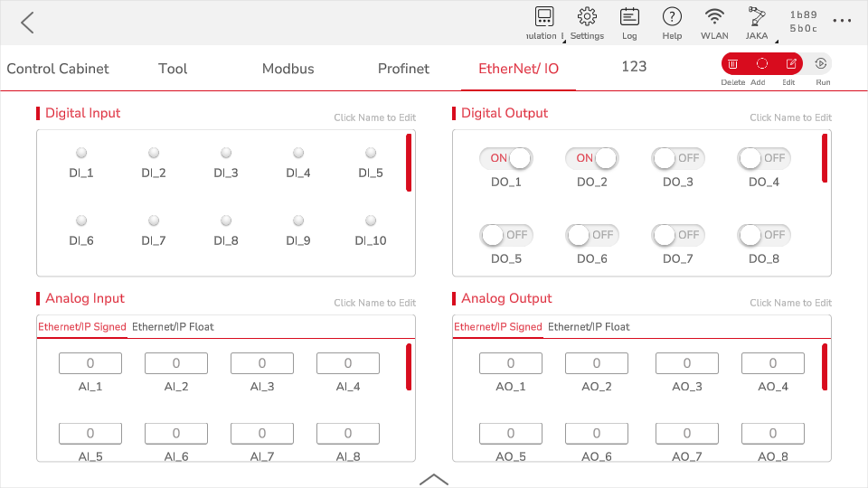
Task: Switch on the DO_6 toggle
Action: pyautogui.click(x=592, y=235)
